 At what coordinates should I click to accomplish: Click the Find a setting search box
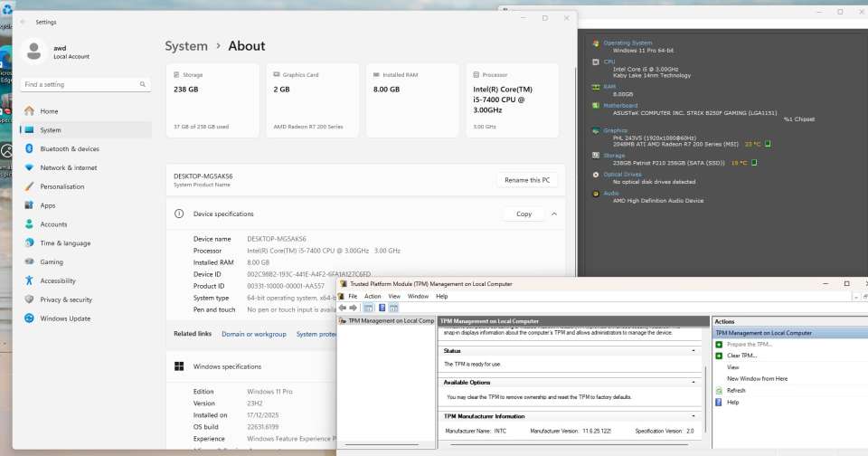tap(81, 84)
